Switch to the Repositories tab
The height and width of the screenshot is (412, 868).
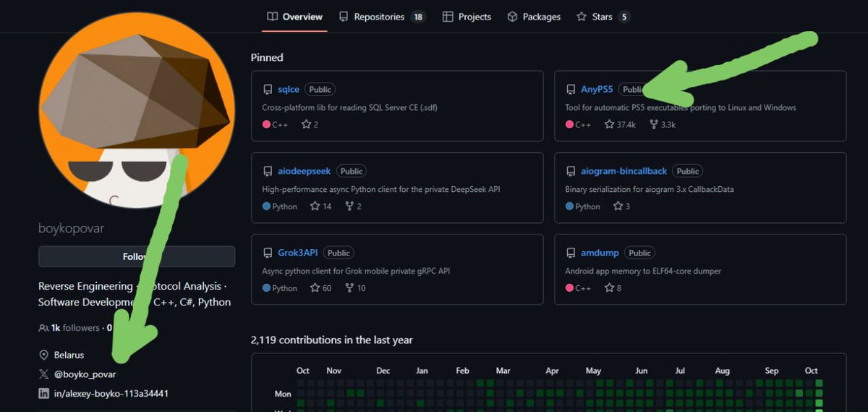pos(382,17)
